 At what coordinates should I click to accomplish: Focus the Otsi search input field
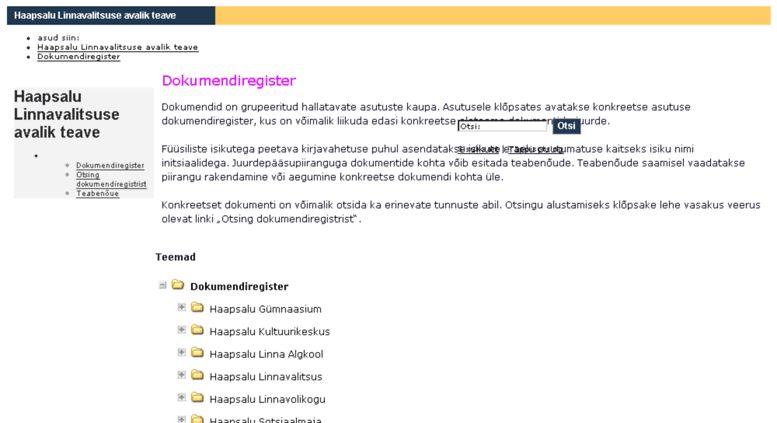click(x=502, y=126)
